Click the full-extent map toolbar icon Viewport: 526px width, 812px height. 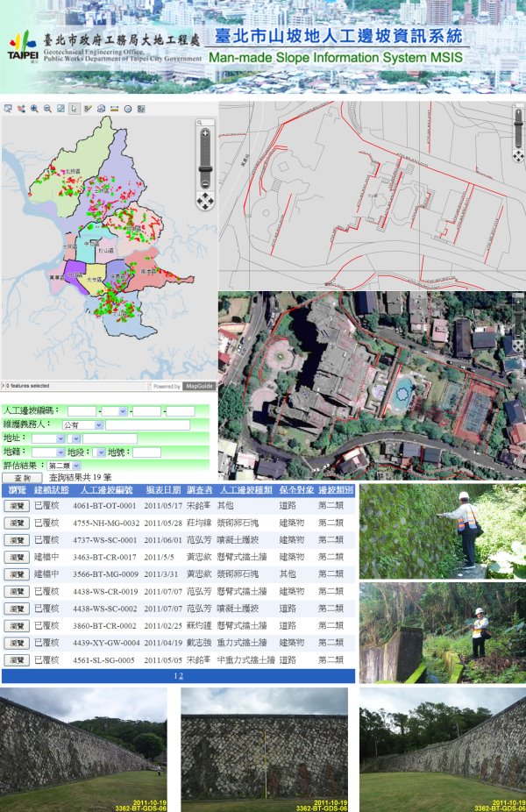[60, 109]
